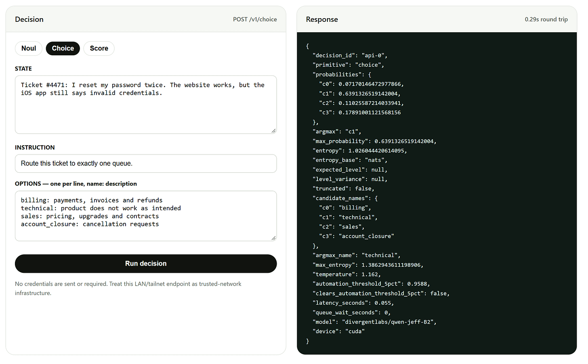Image resolution: width=588 pixels, height=364 pixels.
Task: Click the "OPTIONS — one per line" label
Action: 76,184
